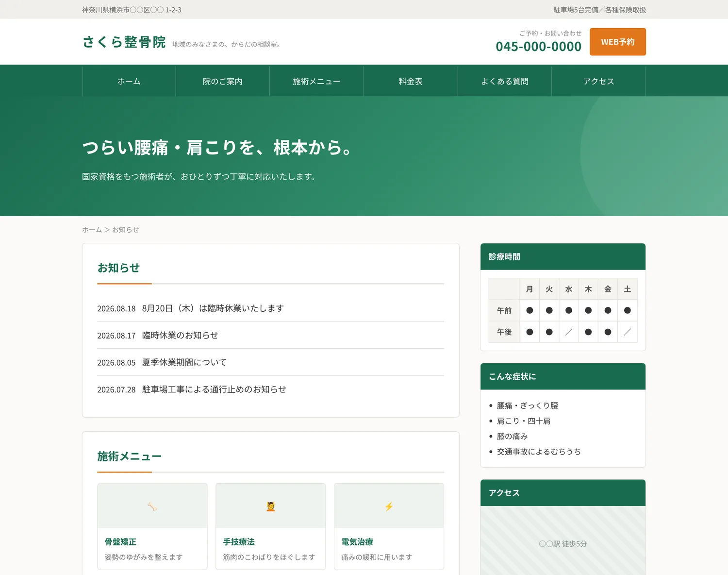Click the さくら整骨院 site logo
Screen dimensions: 728x575
[124, 42]
